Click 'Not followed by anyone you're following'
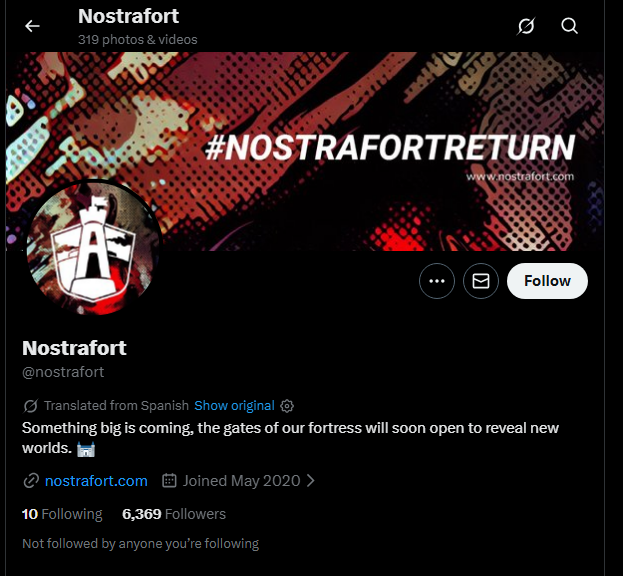Image resolution: width=623 pixels, height=576 pixels. click(x=140, y=544)
